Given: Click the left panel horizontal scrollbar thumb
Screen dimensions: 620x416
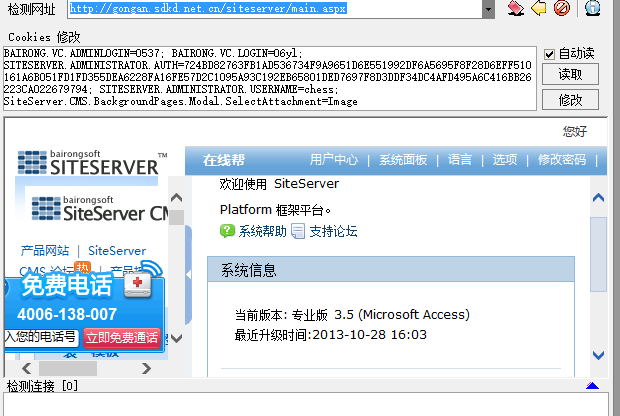Looking at the screenshot, I should tap(68, 369).
